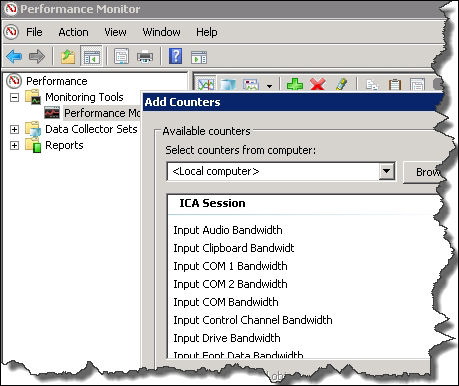Click the blue Back arrow in toolbar
This screenshot has width=459, height=386.
[x=14, y=56]
